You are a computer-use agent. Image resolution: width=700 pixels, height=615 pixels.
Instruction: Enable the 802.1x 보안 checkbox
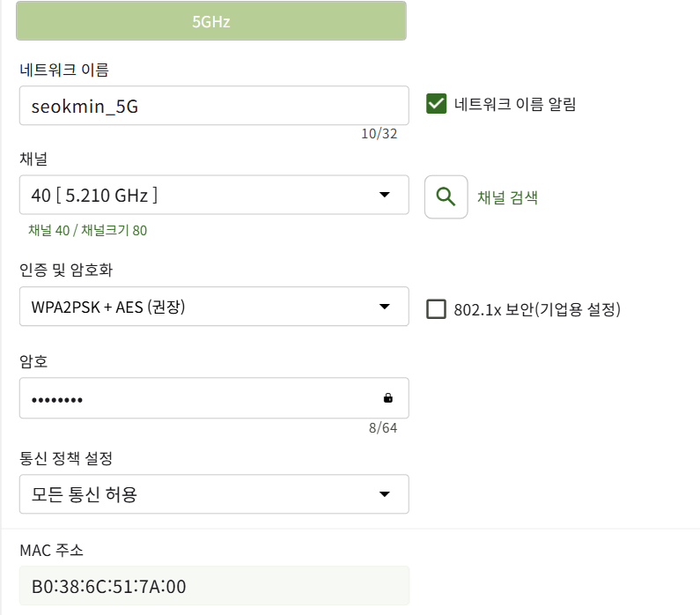(x=436, y=309)
